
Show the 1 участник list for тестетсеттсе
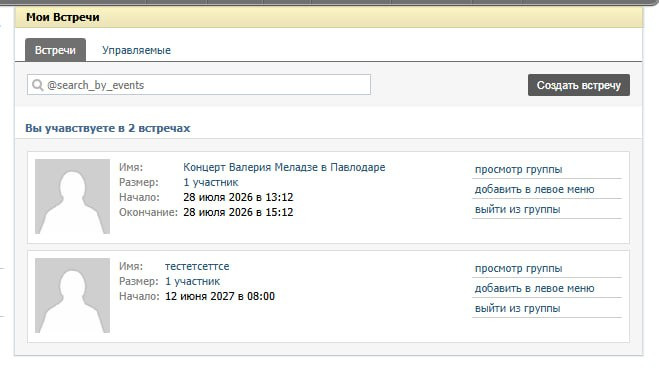tap(192, 281)
